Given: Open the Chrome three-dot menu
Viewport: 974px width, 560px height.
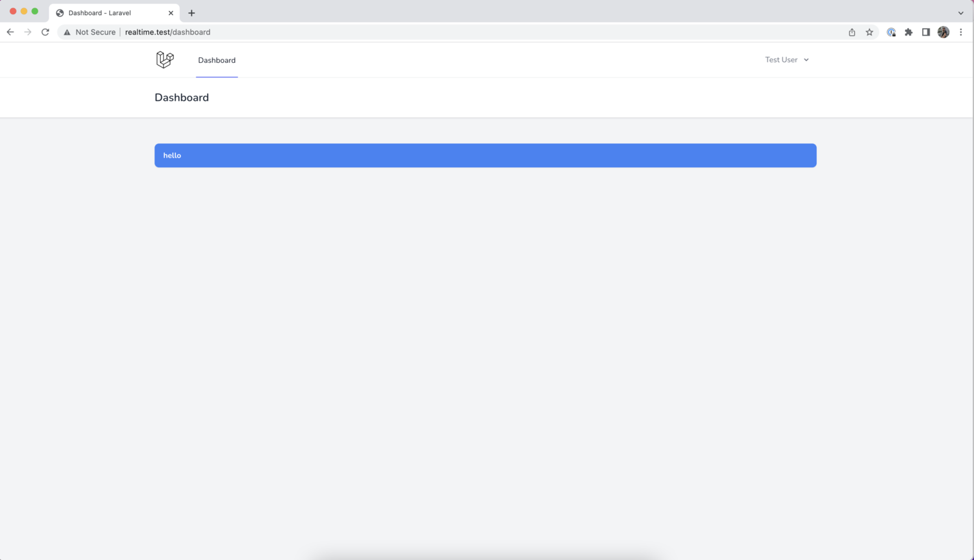Looking at the screenshot, I should coord(961,31).
